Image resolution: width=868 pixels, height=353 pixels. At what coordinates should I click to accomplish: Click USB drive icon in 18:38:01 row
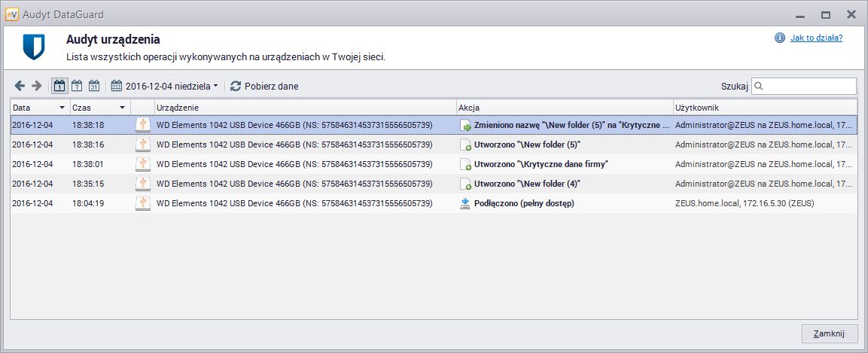click(143, 164)
